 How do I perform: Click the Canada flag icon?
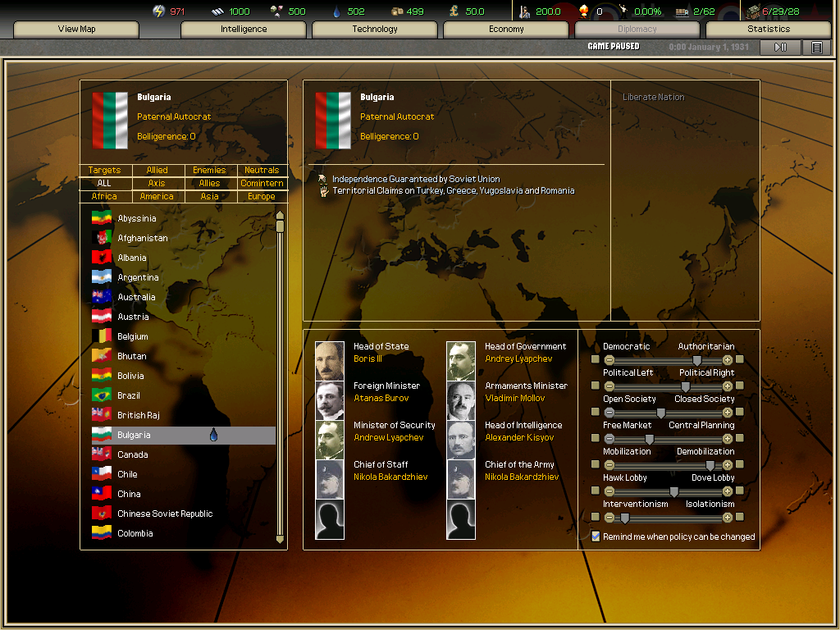click(x=101, y=454)
